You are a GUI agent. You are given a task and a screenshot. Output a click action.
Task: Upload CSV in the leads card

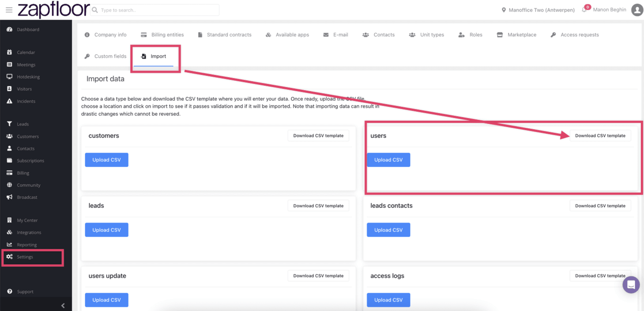(106, 230)
